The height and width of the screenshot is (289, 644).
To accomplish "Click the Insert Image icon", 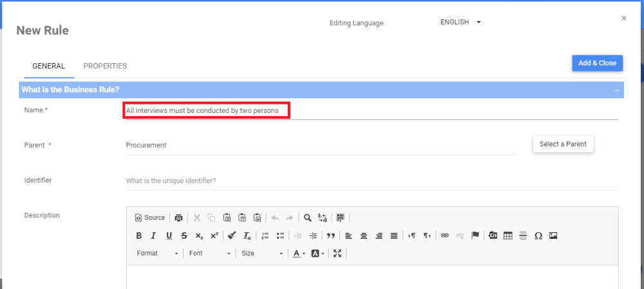I will click(x=553, y=236).
